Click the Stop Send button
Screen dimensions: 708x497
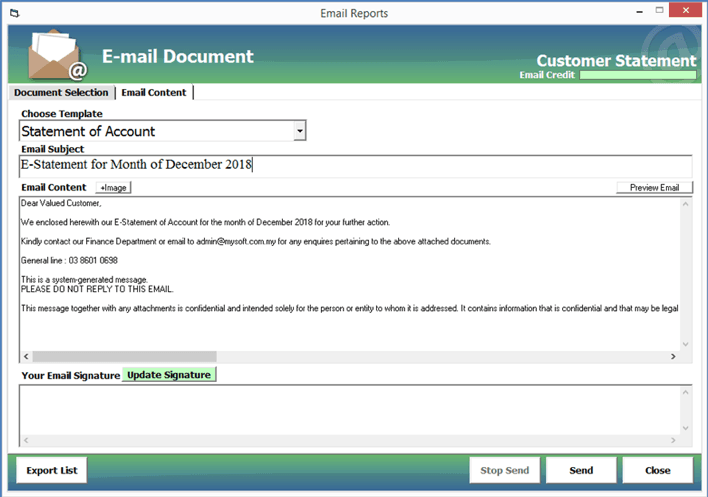pyautogui.click(x=504, y=470)
